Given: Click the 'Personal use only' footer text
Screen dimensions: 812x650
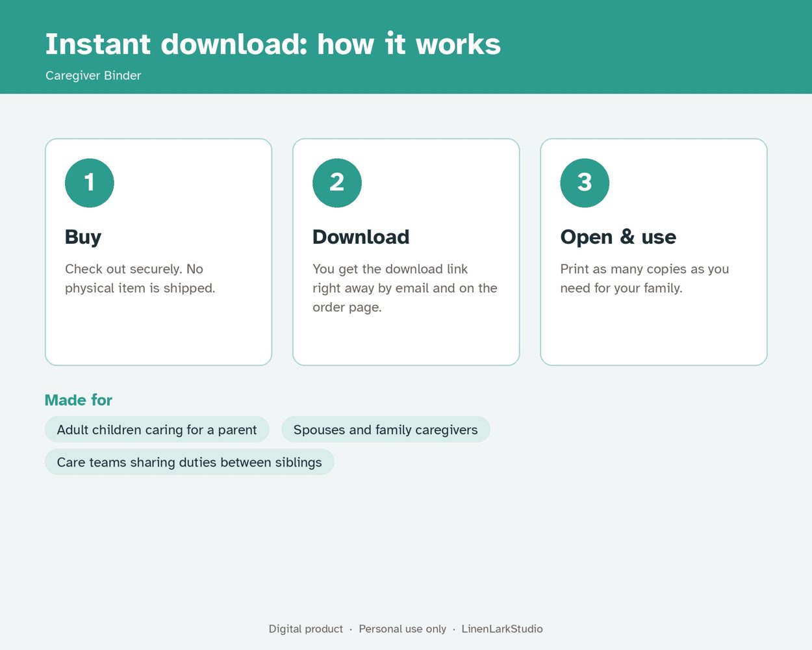Looking at the screenshot, I should click(x=403, y=629).
